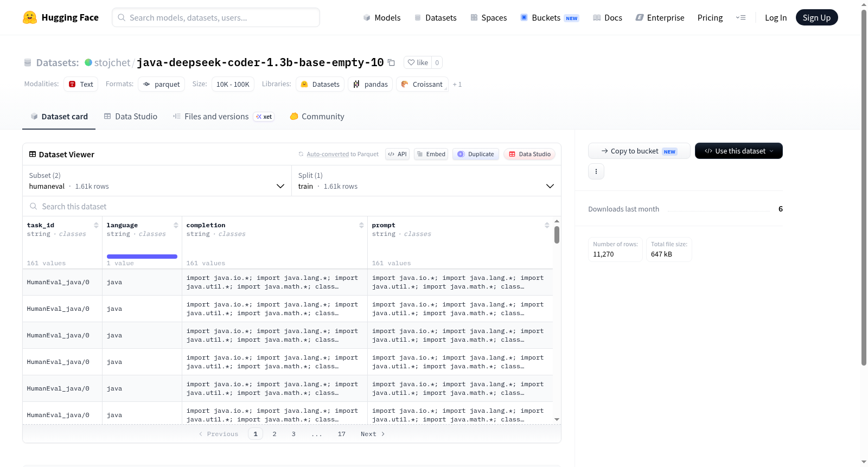Click the '647 kB' total file size value
This screenshot has width=868, height=467.
tap(661, 254)
